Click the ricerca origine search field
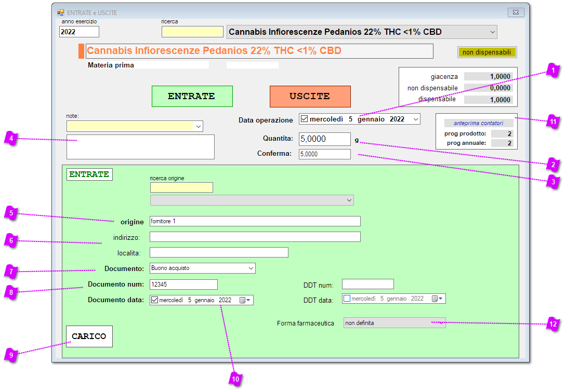 pyautogui.click(x=181, y=187)
